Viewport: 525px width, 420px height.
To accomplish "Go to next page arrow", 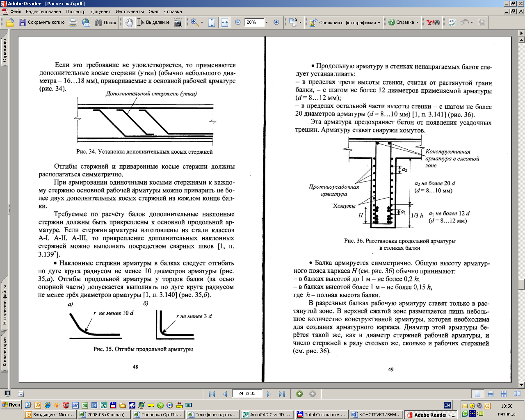I will pos(269,394).
